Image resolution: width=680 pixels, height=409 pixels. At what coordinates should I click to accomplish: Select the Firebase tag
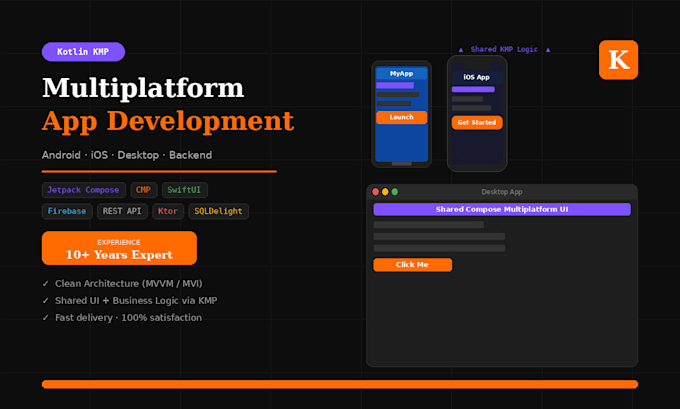coord(67,211)
